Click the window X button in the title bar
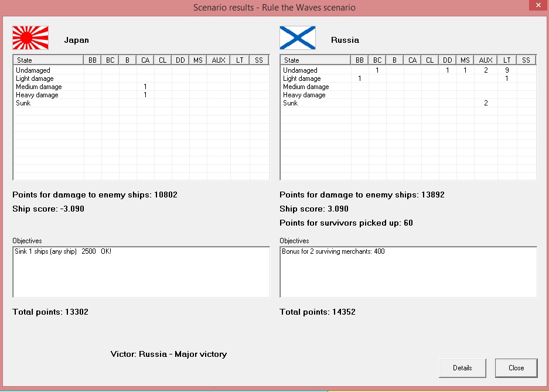This screenshot has height=392, width=549. [538, 5]
